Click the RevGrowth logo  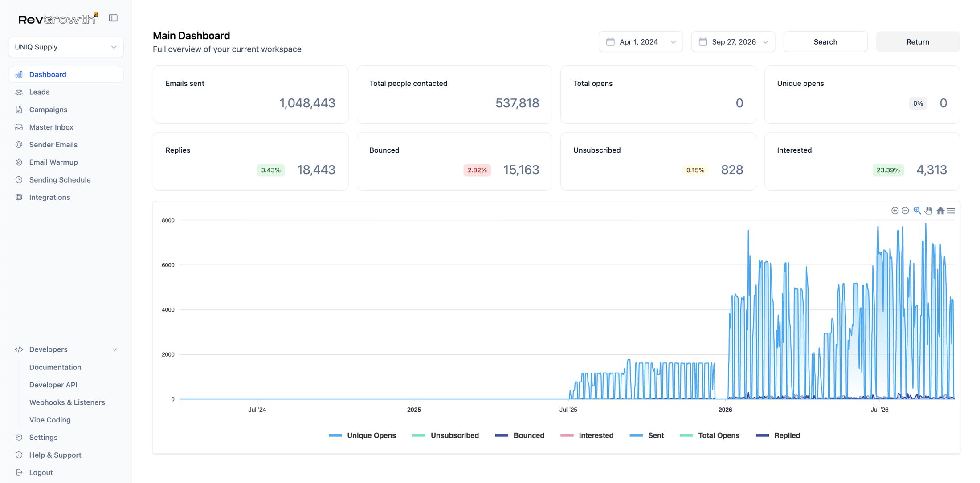click(58, 19)
